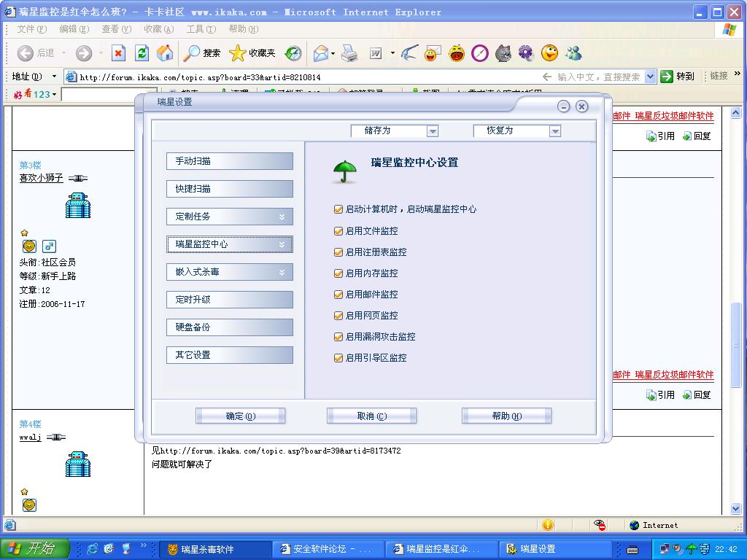Switch to 瑞星杀毒软件 taskbar window
Viewport: 747px width, 560px height.
[x=215, y=549]
